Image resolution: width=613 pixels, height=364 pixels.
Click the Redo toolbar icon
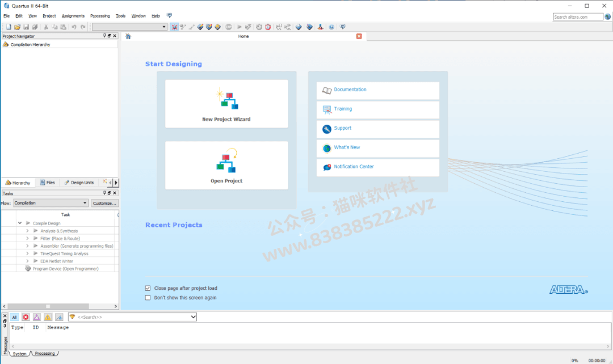pyautogui.click(x=83, y=27)
